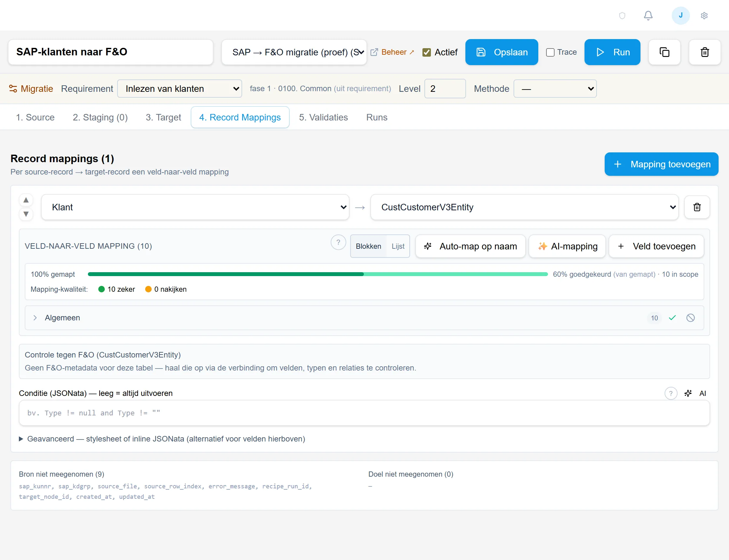Click Opslaan to save

pyautogui.click(x=502, y=52)
